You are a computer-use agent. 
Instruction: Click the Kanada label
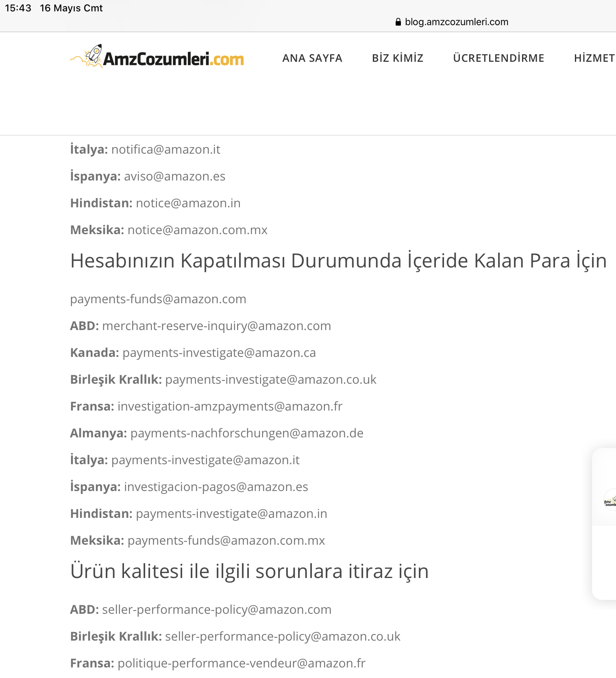pyautogui.click(x=95, y=353)
